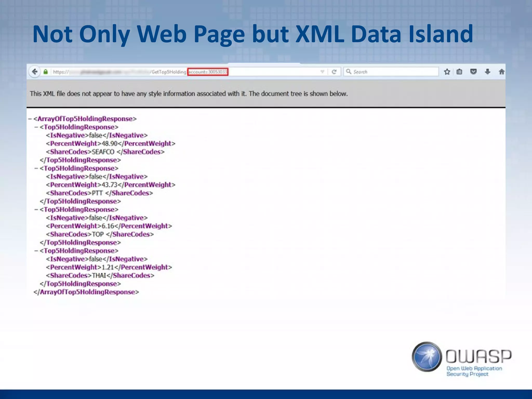Collapse the second Top5HoldingResponse node (PTT)
This screenshot has height=399, width=532.
point(36,168)
